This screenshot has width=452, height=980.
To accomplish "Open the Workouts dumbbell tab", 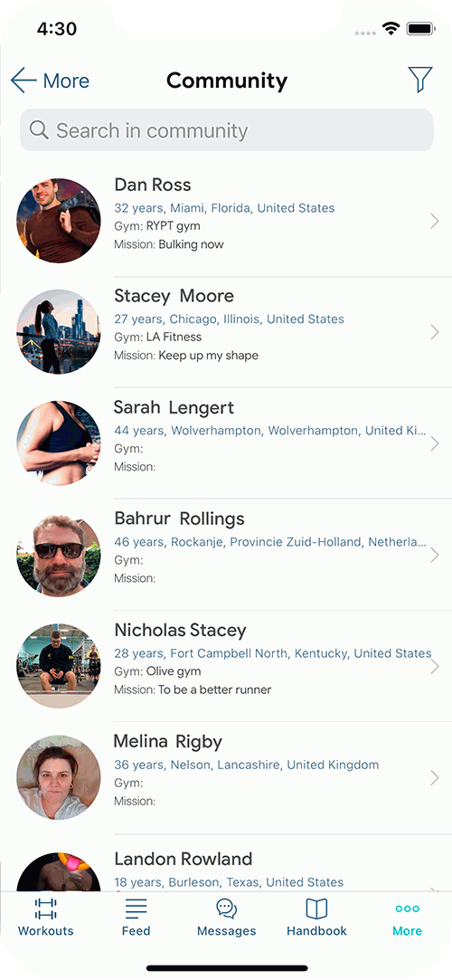I will pos(45,909).
